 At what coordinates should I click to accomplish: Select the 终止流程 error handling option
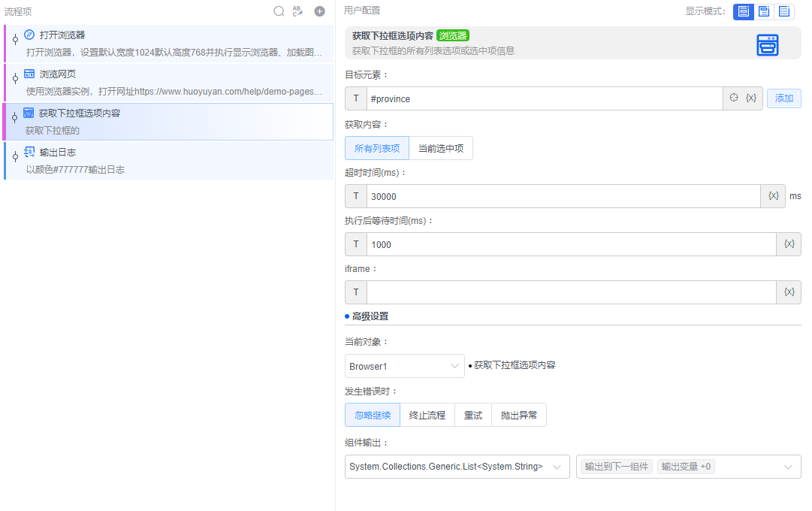click(x=427, y=414)
